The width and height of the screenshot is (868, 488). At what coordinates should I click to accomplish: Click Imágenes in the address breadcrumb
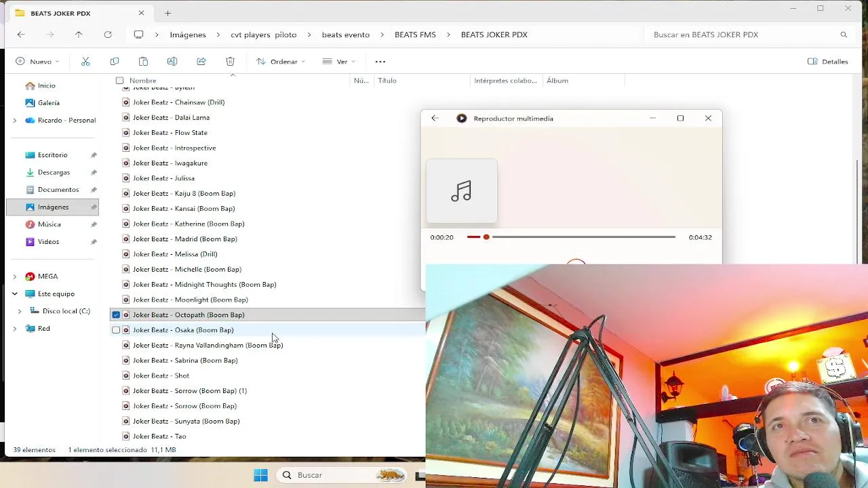click(188, 35)
